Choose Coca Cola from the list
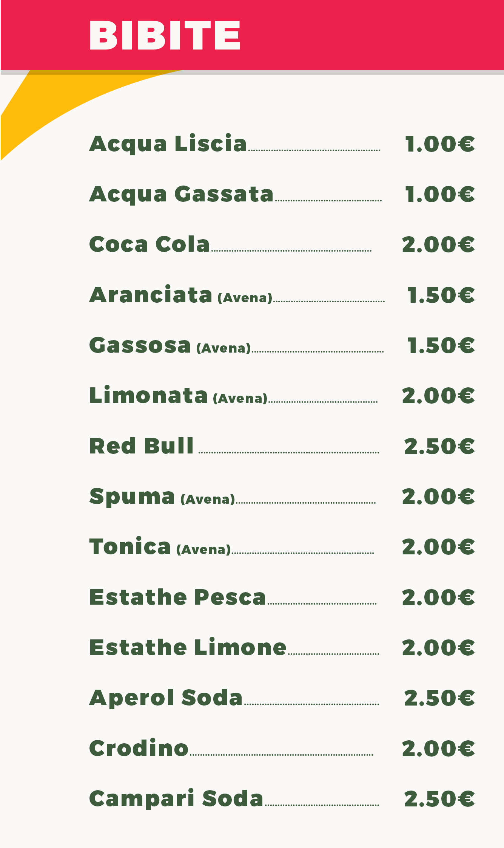Screen dimensions: 504x848 coord(150,244)
